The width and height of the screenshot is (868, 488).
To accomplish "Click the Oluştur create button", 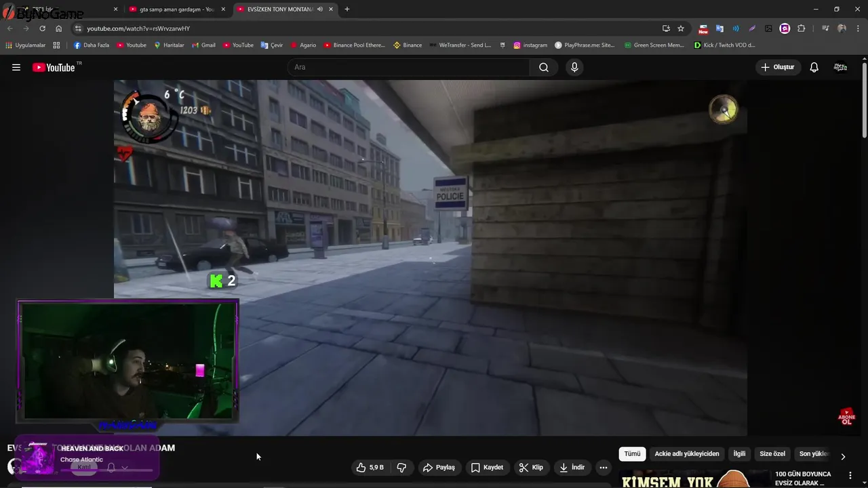I will point(778,67).
